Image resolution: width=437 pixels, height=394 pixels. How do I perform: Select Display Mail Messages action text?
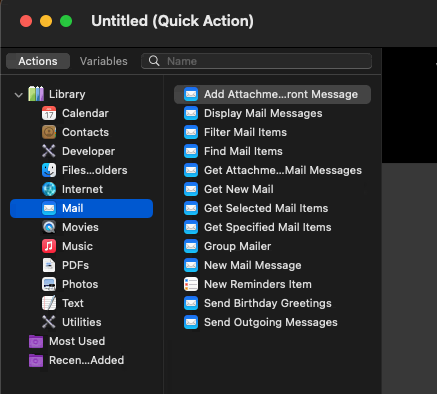pos(263,113)
